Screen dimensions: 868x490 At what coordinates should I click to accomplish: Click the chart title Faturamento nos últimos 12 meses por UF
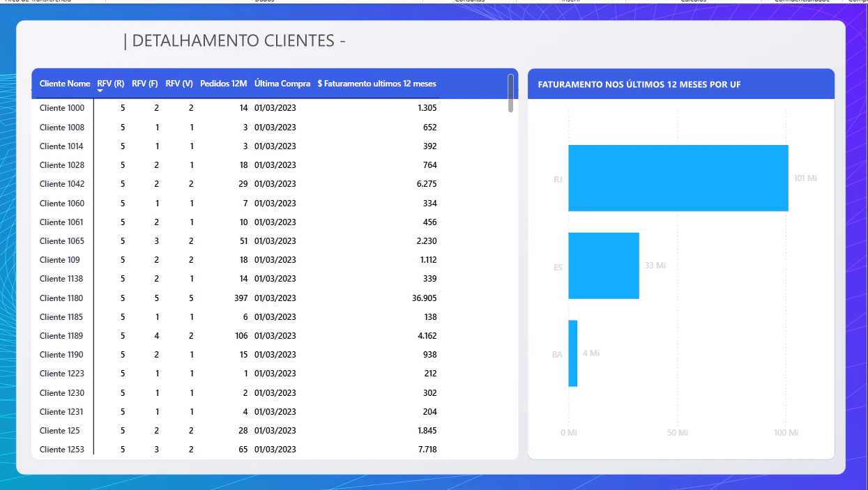pos(639,84)
